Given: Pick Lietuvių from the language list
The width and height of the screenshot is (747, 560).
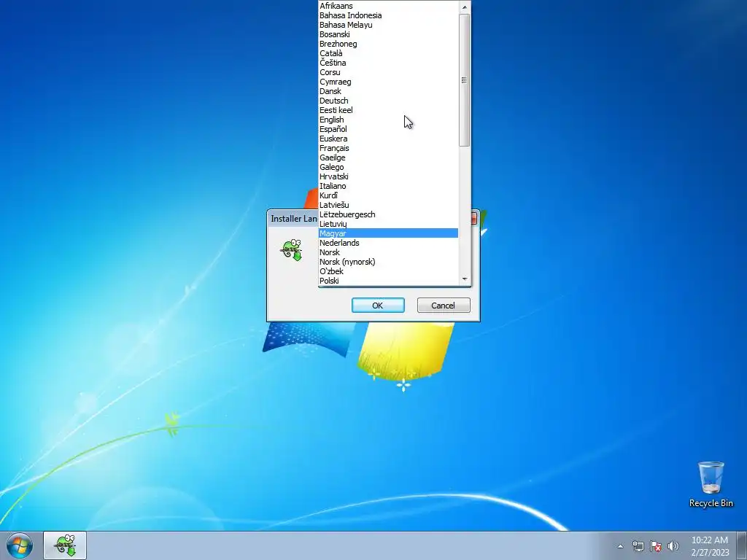Looking at the screenshot, I should 388,224.
